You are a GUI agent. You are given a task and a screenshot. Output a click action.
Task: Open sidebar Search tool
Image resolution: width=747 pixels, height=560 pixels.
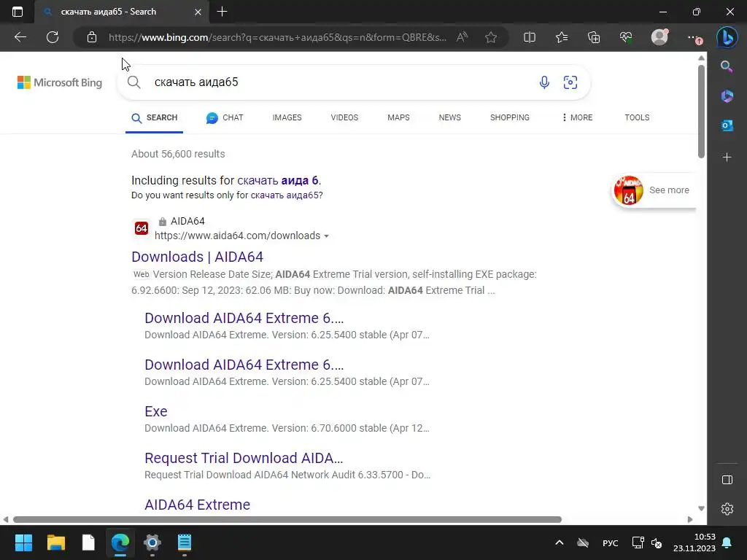727,66
